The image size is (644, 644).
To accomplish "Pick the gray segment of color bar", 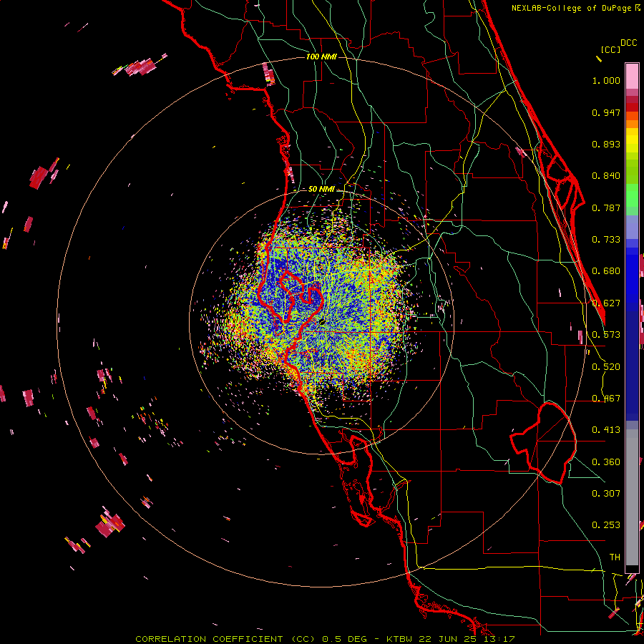I will (632, 497).
